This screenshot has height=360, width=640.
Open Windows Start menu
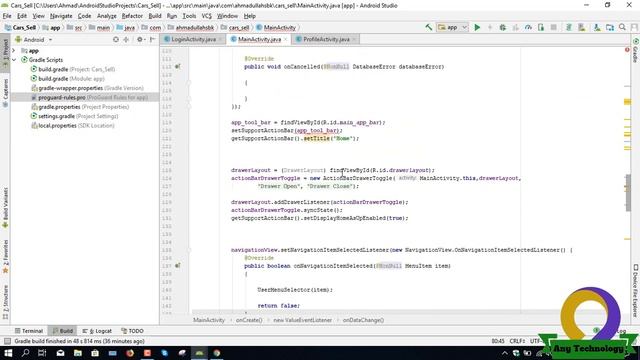pos(8,353)
